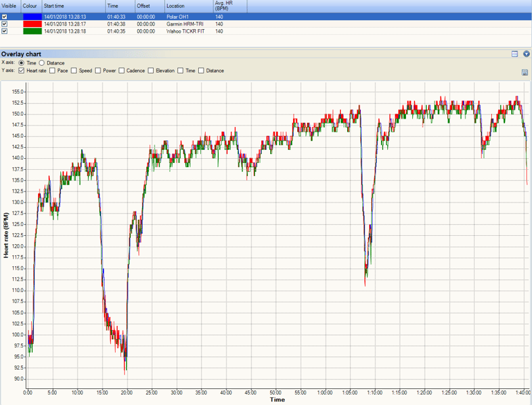Enable the Elevation Y axis checkbox
Viewport: 532px width, 405px height.
[150, 70]
